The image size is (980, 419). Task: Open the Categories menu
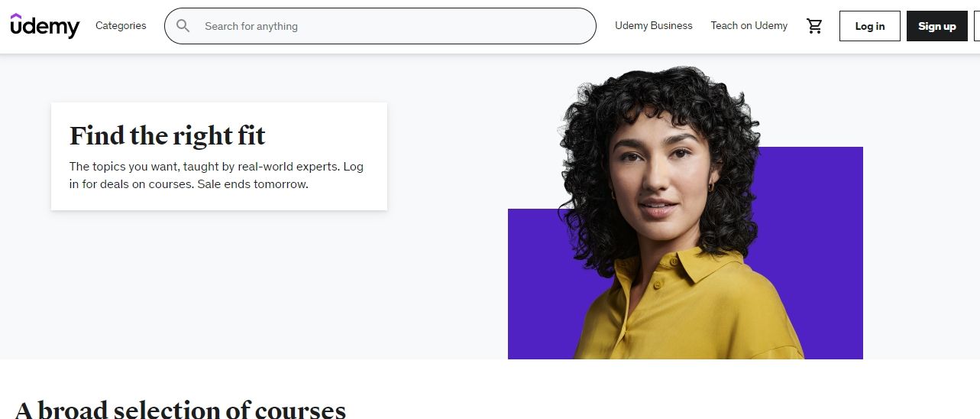[x=121, y=26]
